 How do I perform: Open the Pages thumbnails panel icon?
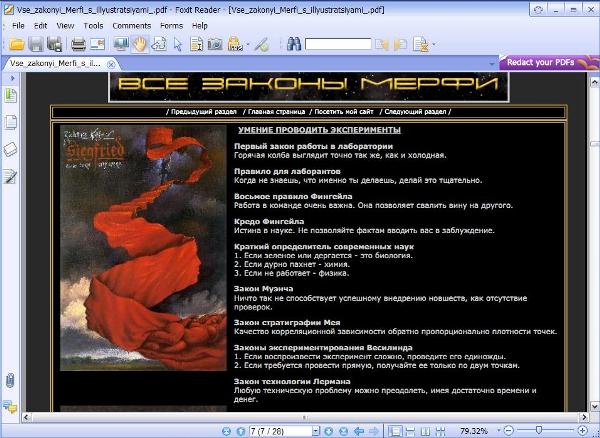(x=11, y=123)
